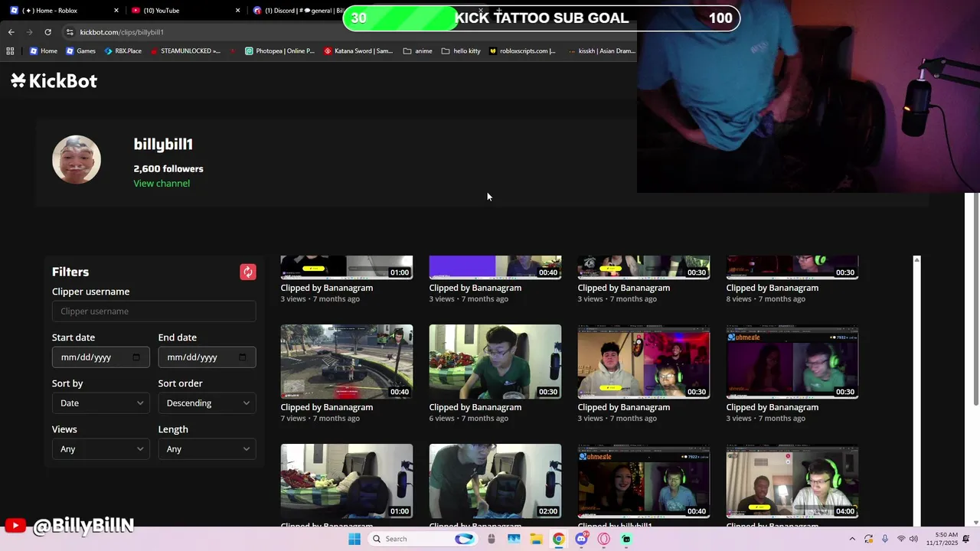Open Opera GX from the taskbar
980x551 pixels.
click(x=604, y=539)
